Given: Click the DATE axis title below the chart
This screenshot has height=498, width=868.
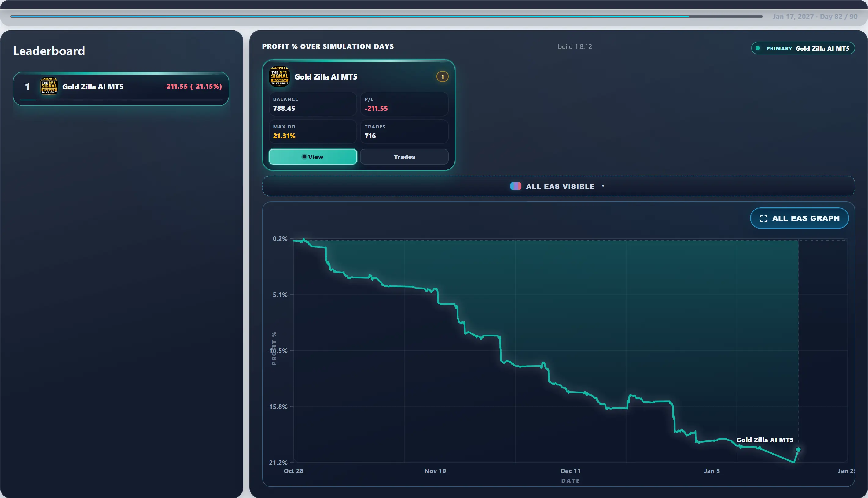Looking at the screenshot, I should 570,481.
